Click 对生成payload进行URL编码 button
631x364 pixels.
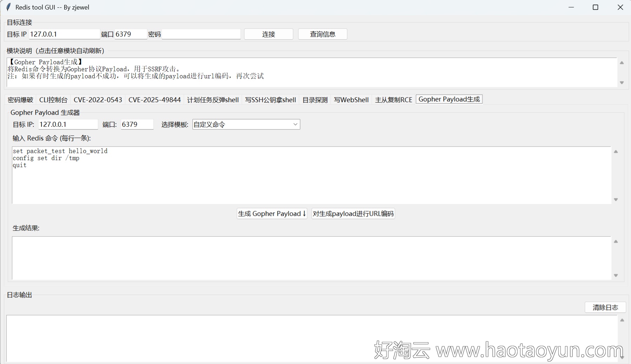pyautogui.click(x=353, y=213)
